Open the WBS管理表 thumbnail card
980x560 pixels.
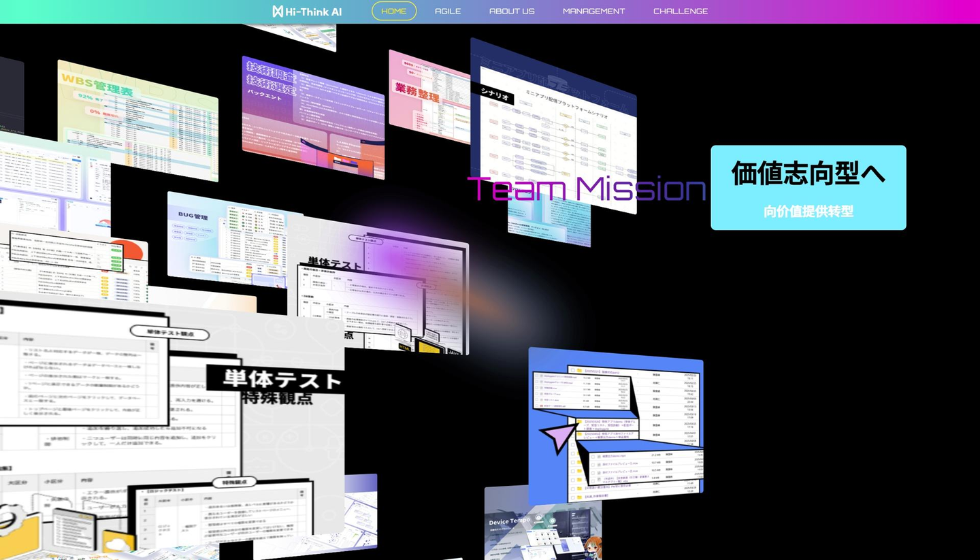138,121
